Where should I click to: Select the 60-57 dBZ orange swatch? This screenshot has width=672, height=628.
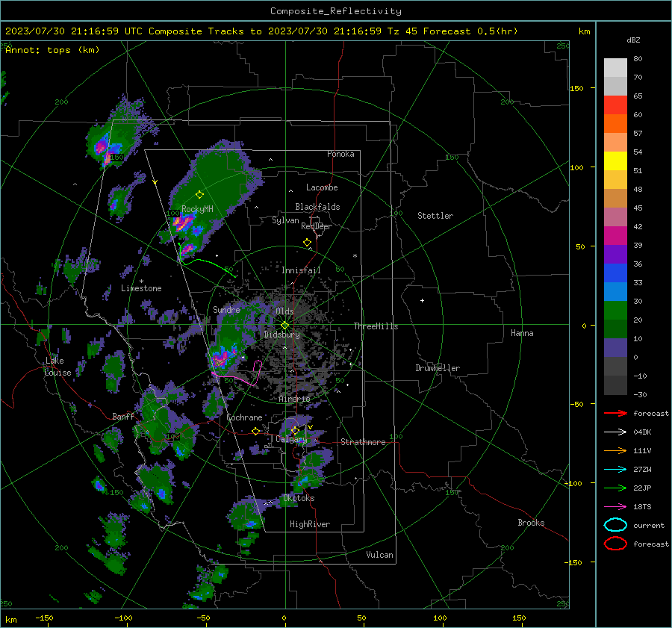click(x=615, y=124)
